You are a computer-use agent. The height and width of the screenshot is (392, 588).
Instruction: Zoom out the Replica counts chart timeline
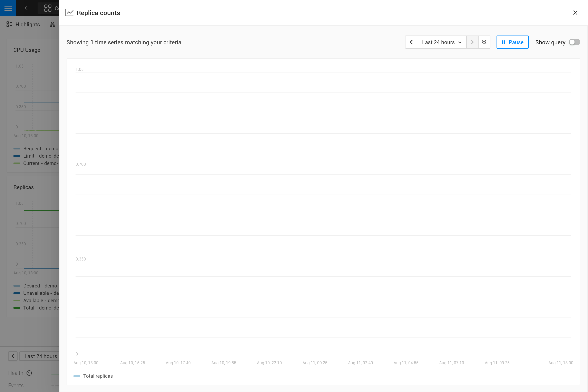tap(484, 42)
